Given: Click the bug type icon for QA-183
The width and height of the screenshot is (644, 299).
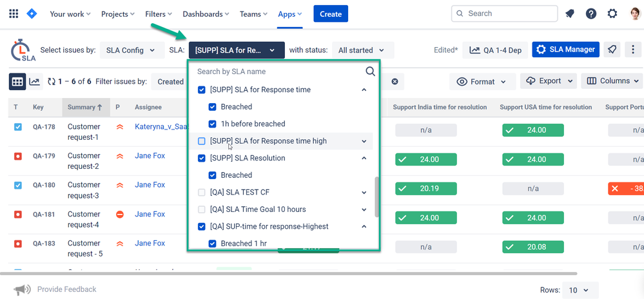Looking at the screenshot, I should click(17, 244).
